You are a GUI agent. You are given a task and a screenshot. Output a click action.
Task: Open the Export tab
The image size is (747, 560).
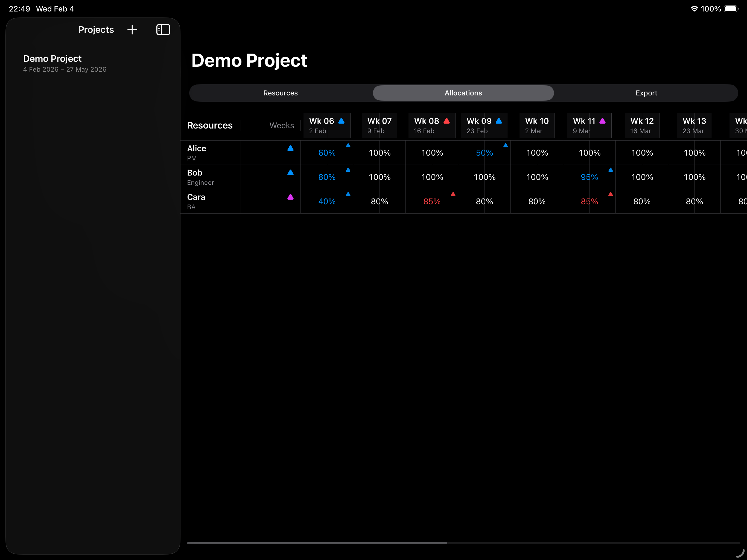(x=646, y=93)
